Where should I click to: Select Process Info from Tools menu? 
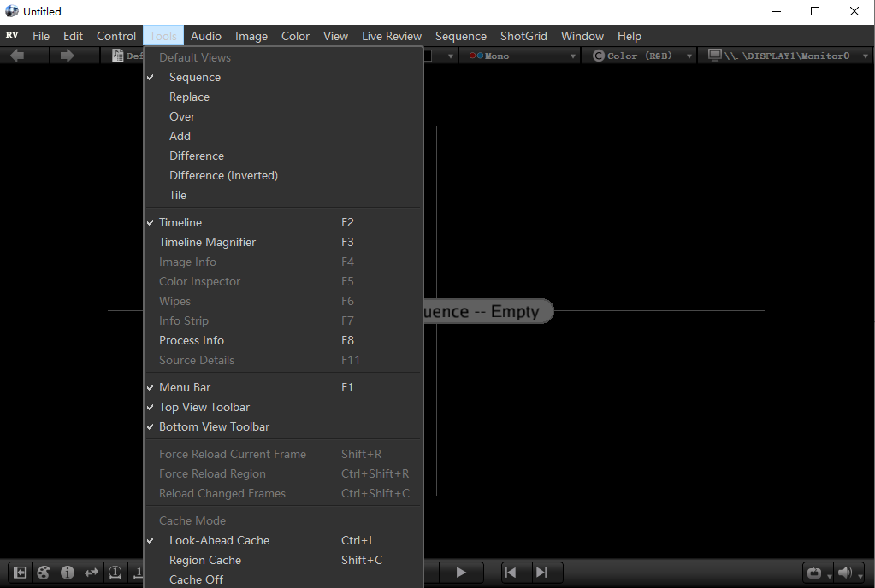pos(192,340)
